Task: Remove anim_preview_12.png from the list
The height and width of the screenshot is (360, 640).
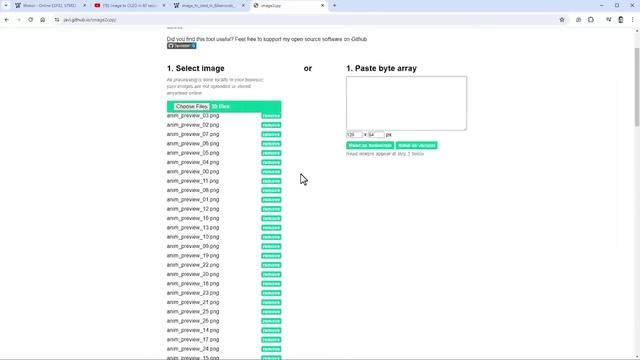Action: point(271,209)
